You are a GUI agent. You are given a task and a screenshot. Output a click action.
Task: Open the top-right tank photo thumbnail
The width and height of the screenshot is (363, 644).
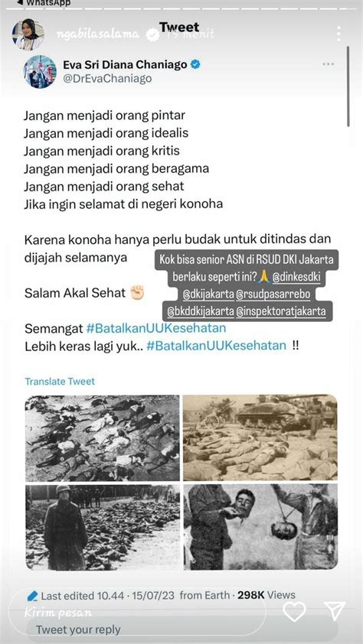(260, 437)
